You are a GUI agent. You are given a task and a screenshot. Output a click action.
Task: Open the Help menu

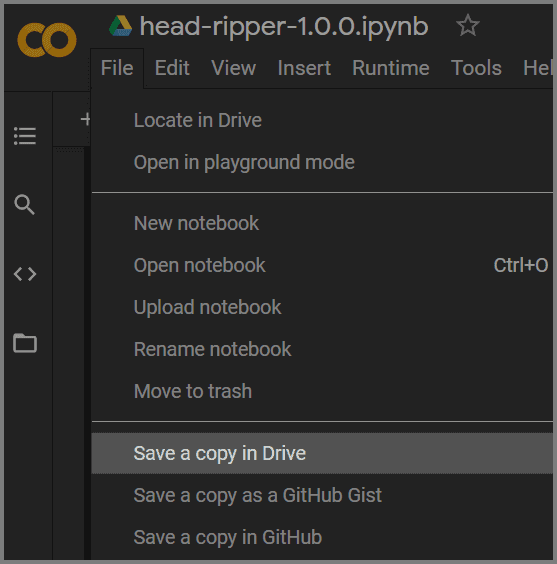[x=538, y=68]
